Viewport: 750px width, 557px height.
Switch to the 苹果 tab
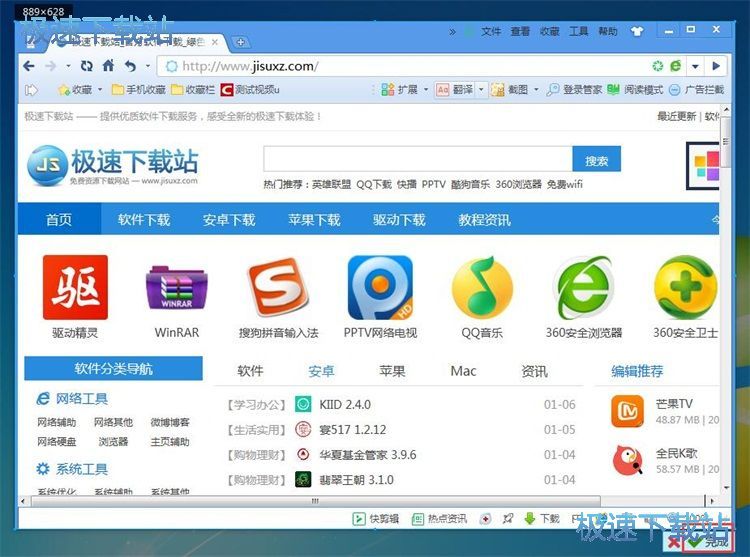(392, 371)
